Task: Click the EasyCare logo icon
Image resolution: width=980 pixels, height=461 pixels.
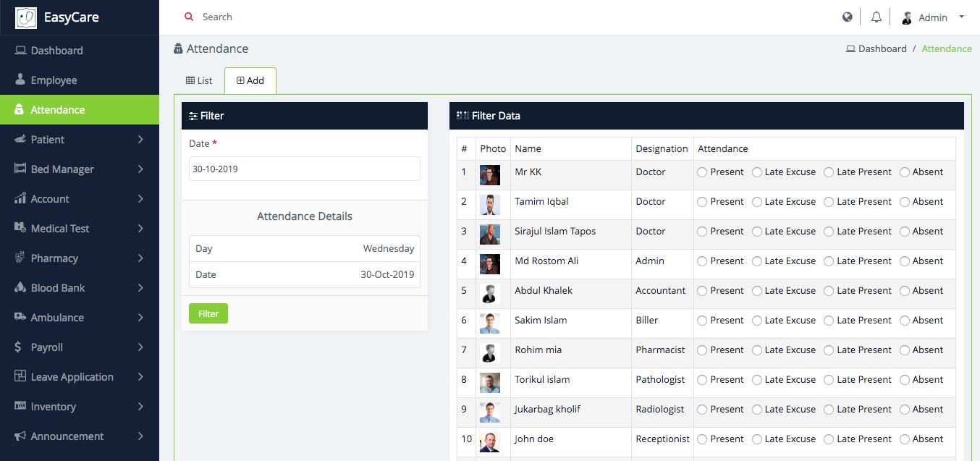Action: (x=25, y=17)
